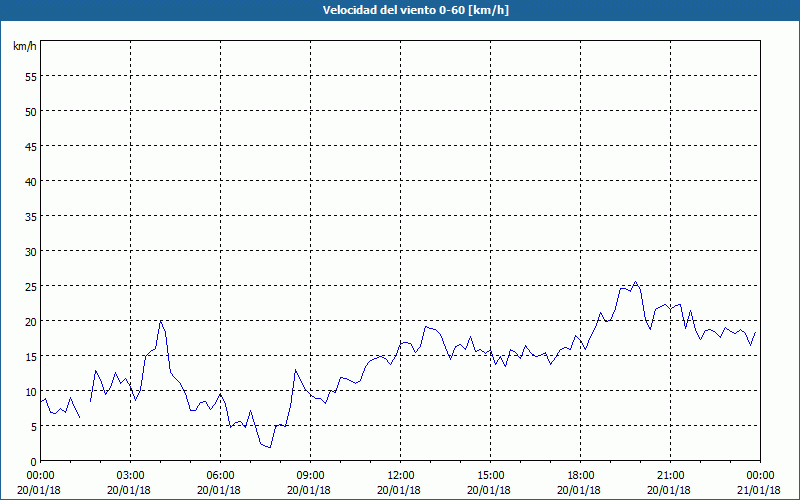Screen dimensions: 800x500
Task: Click the 5 value on the y-axis
Action: tap(34, 427)
